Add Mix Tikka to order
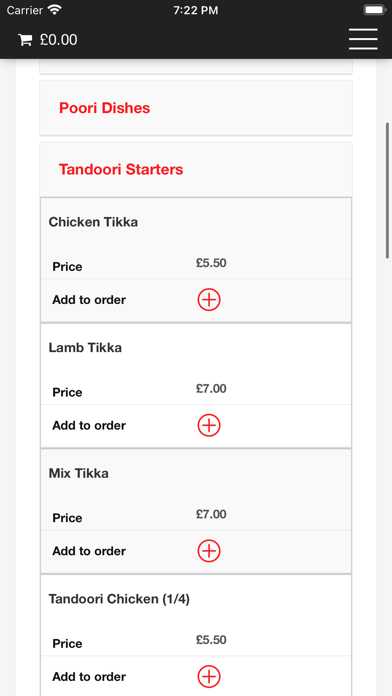The image size is (392, 696). pyautogui.click(x=209, y=551)
